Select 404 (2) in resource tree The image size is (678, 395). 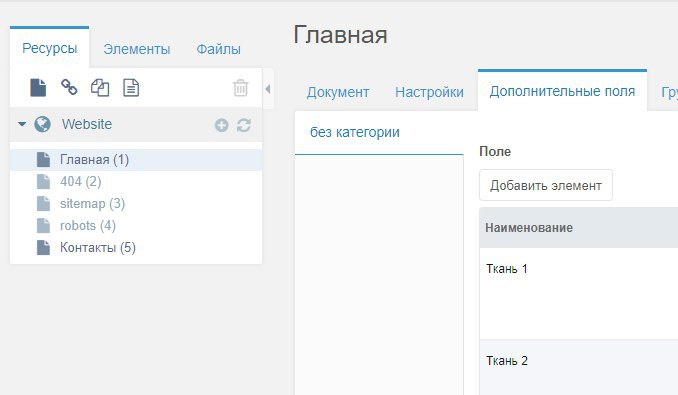click(136, 182)
